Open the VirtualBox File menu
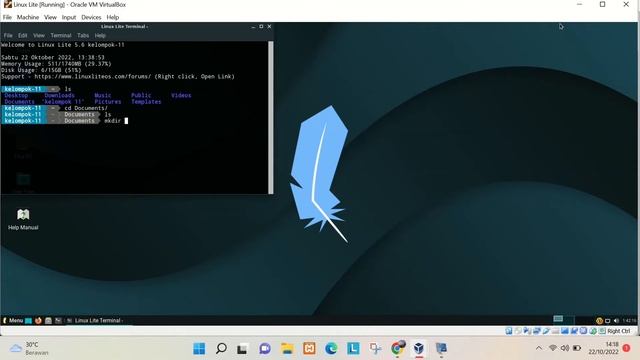Image resolution: width=640 pixels, height=360 pixels. pyautogui.click(x=7, y=17)
